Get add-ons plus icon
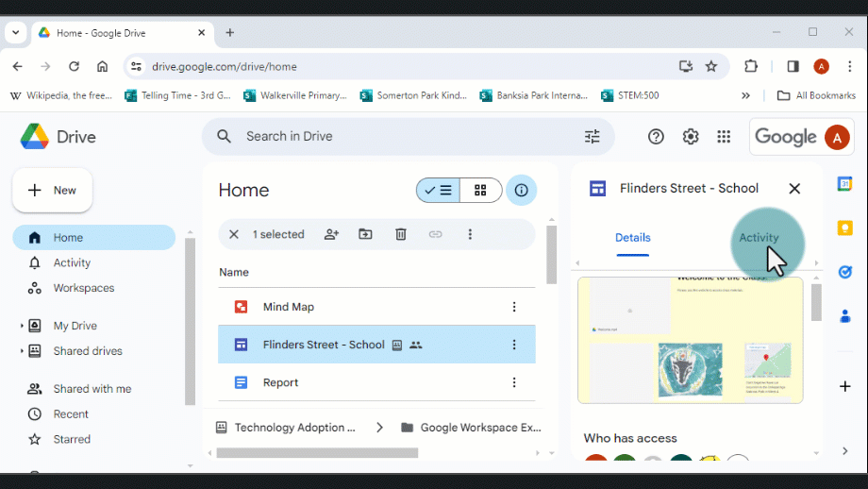 click(x=844, y=386)
